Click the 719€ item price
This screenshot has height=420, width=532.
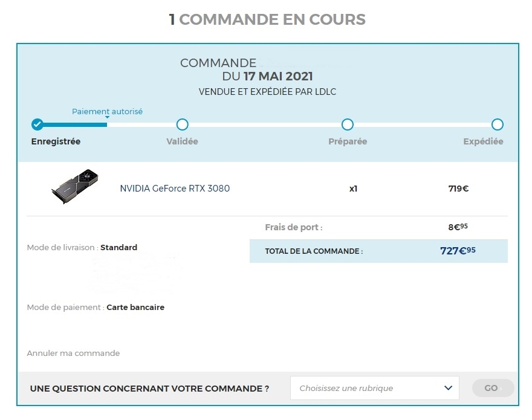458,189
